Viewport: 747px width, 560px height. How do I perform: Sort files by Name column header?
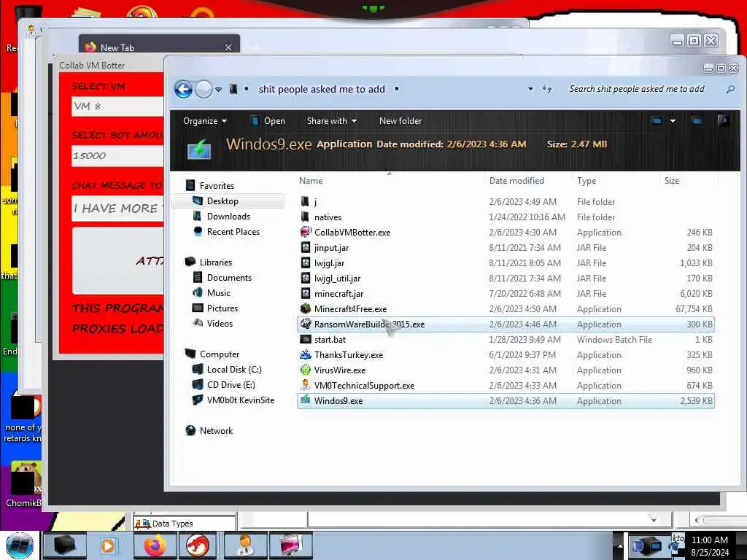click(x=311, y=181)
